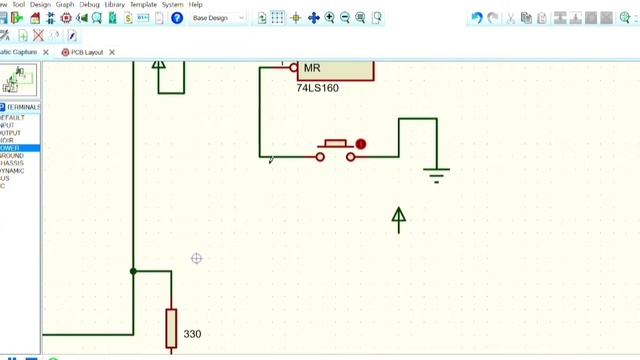Image resolution: width=640 pixels, height=360 pixels.
Task: Open the Tool menu
Action: [18, 4]
